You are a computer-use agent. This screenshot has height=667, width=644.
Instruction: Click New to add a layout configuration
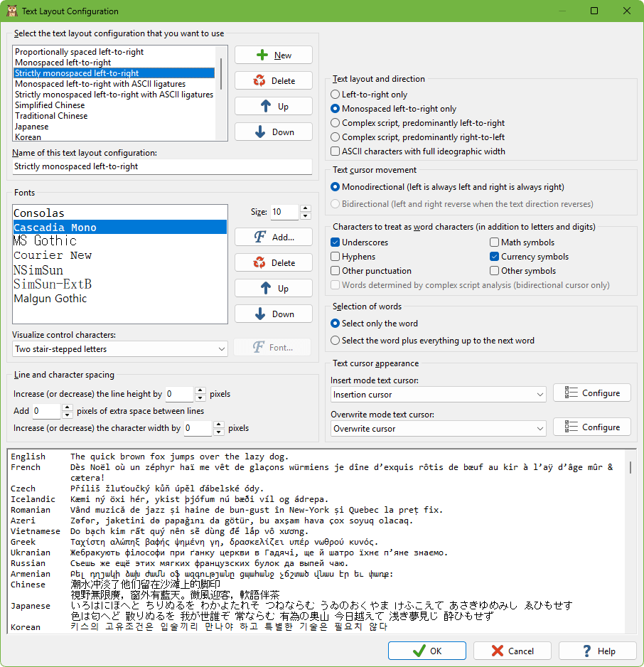[274, 55]
